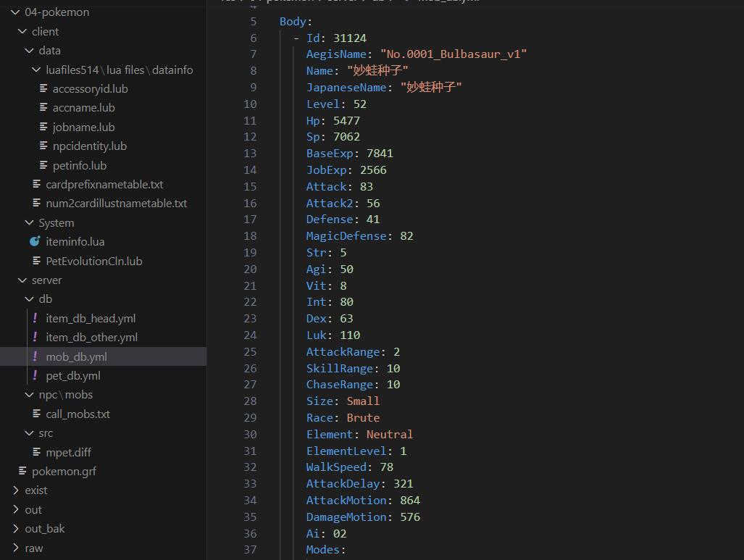
Task: Open PetEvolutionCln.lub file
Action: click(93, 261)
